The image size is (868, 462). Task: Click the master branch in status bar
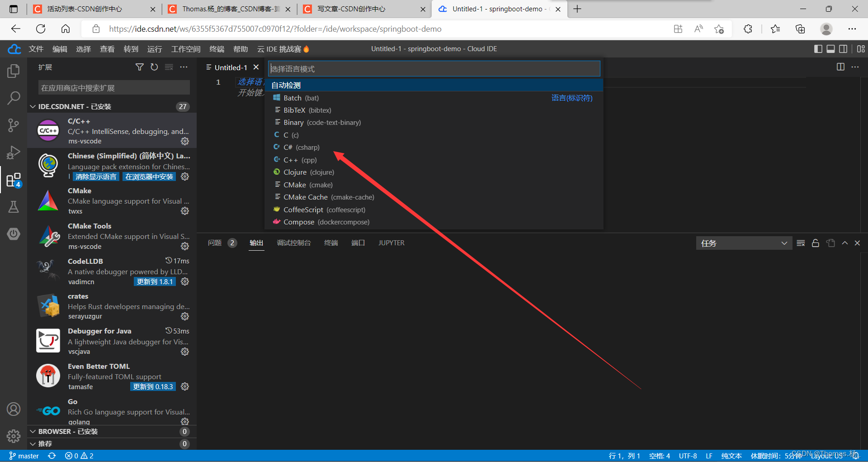[24, 456]
